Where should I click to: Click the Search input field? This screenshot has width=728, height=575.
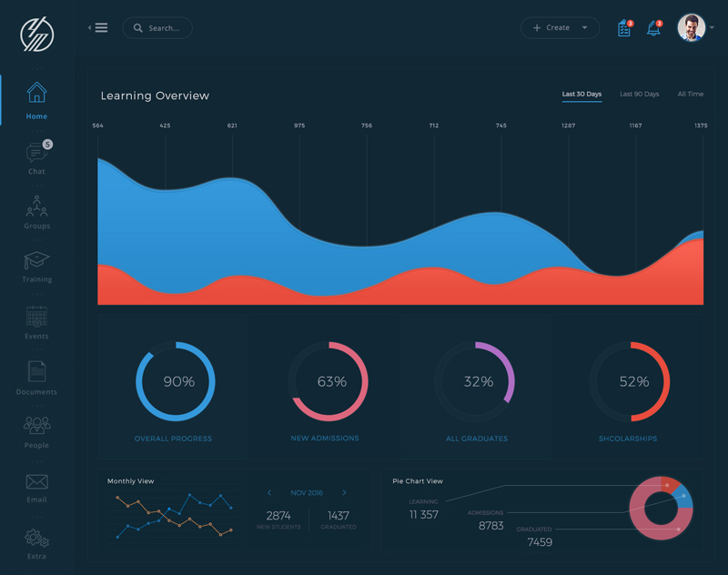[157, 28]
